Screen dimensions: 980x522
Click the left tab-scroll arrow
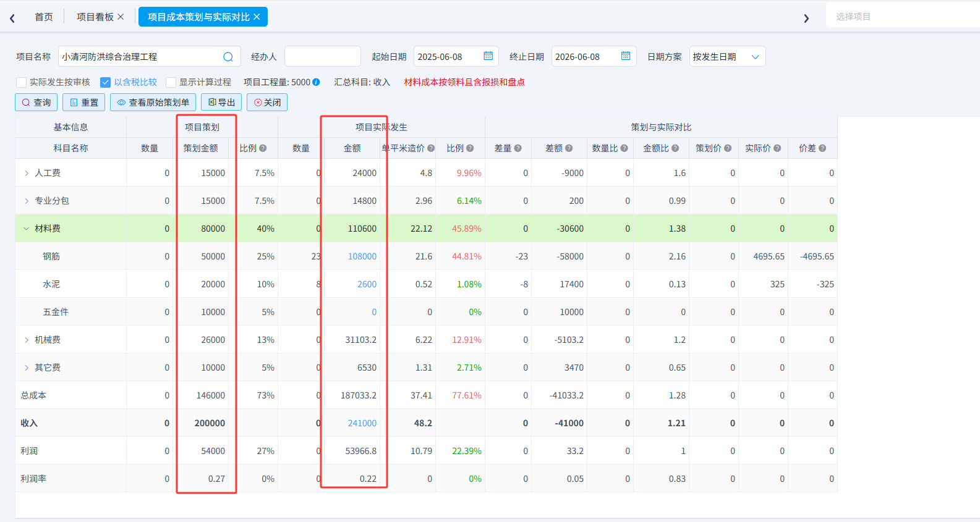pyautogui.click(x=12, y=18)
